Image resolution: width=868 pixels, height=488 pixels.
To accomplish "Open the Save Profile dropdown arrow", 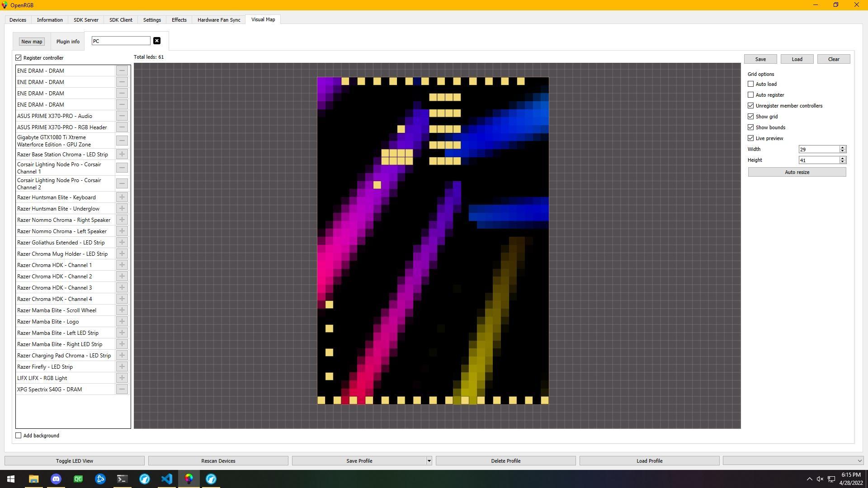I will point(429,461).
